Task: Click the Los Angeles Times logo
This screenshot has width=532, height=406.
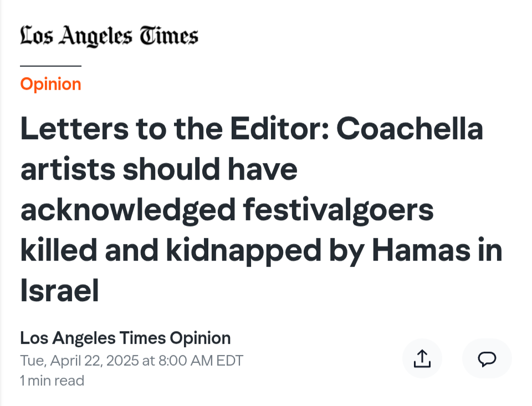Action: pos(109,36)
